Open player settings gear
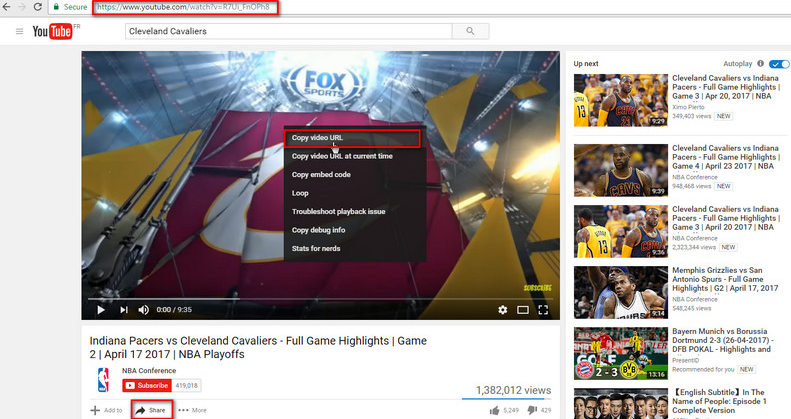Viewport: 791px width, 419px height. [x=502, y=310]
